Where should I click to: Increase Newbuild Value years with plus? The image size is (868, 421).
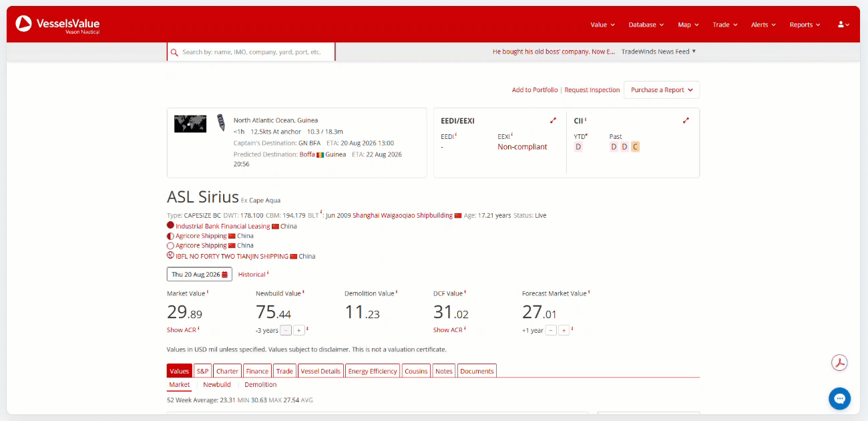coord(299,330)
